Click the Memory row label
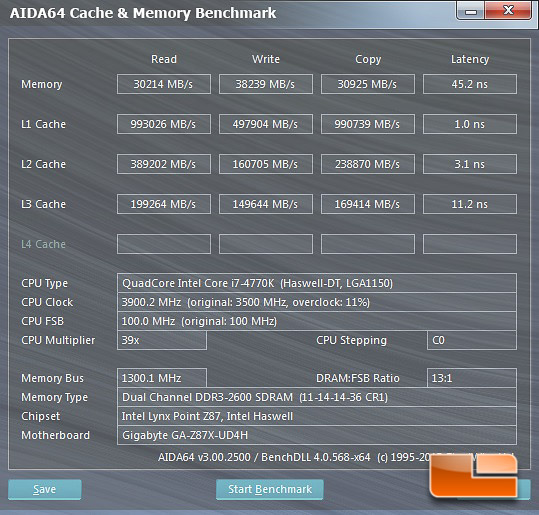Viewport: 539px width, 515px height. point(42,84)
